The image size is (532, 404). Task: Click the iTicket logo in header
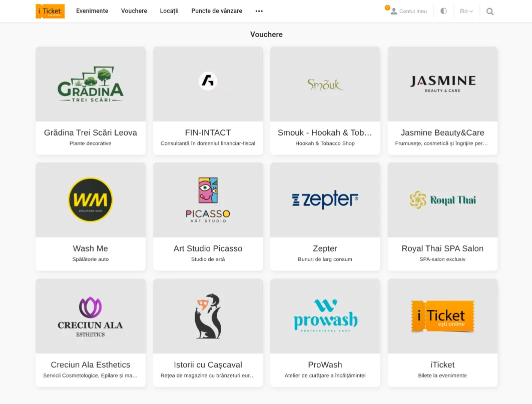click(50, 11)
